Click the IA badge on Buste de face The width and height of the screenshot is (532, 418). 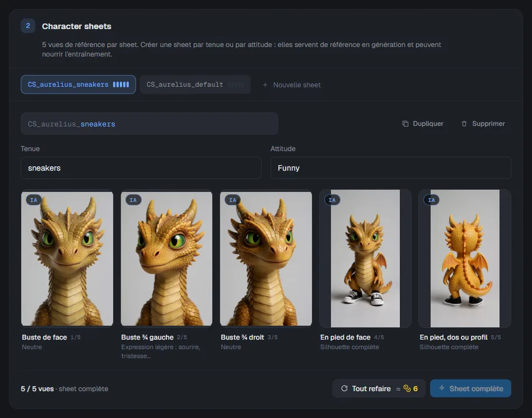point(34,200)
